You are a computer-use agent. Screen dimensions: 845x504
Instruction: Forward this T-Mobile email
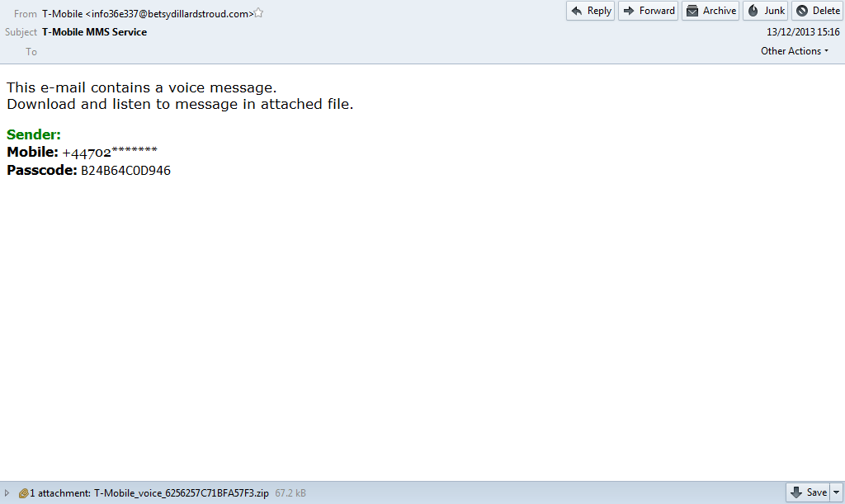[648, 11]
